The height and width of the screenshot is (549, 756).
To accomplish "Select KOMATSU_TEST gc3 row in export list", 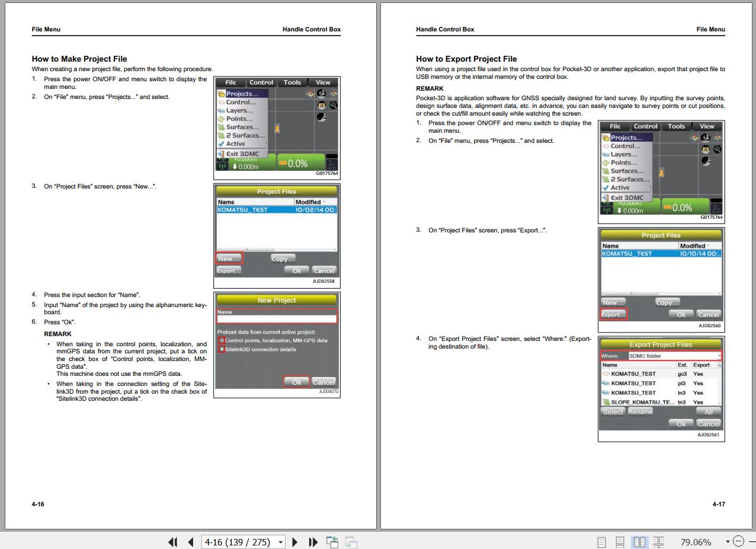I will 659,374.
